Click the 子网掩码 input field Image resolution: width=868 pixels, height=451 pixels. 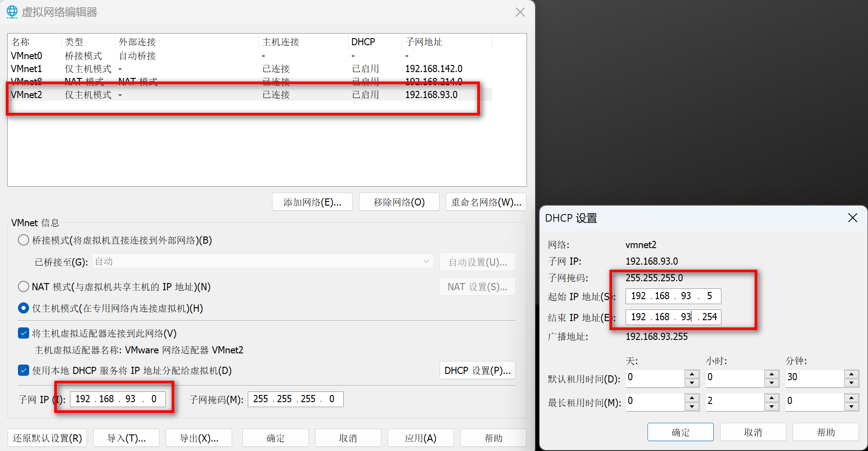(x=295, y=399)
